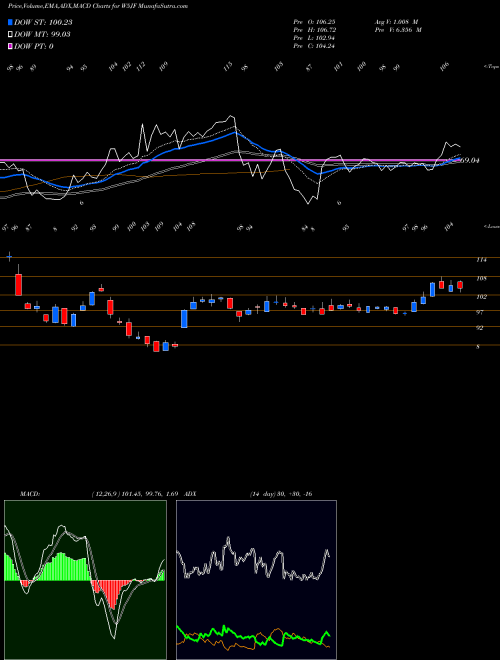
Task: Click the chart title mentioning MunafaSutra.com
Action: [x=98, y=6]
